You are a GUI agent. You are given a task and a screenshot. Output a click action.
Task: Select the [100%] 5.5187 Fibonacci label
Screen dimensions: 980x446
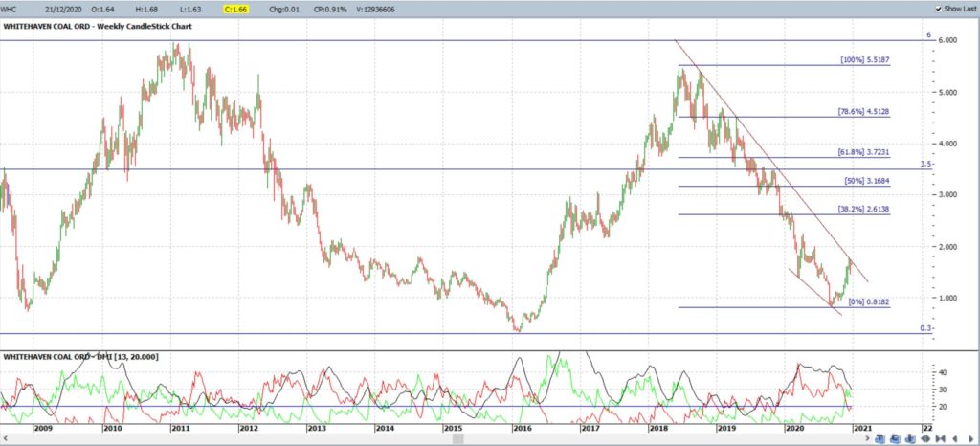pos(864,60)
